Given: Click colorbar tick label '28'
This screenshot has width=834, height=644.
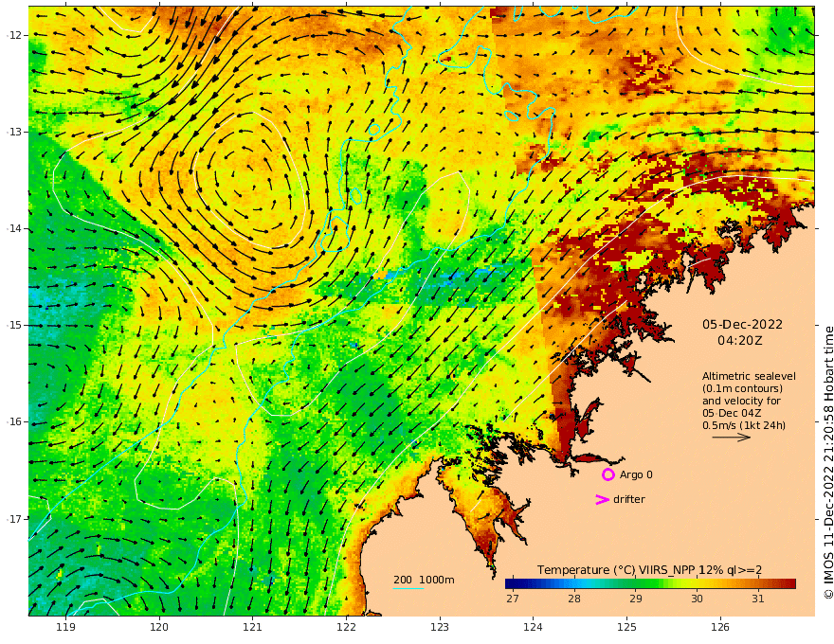Looking at the screenshot, I should (574, 599).
